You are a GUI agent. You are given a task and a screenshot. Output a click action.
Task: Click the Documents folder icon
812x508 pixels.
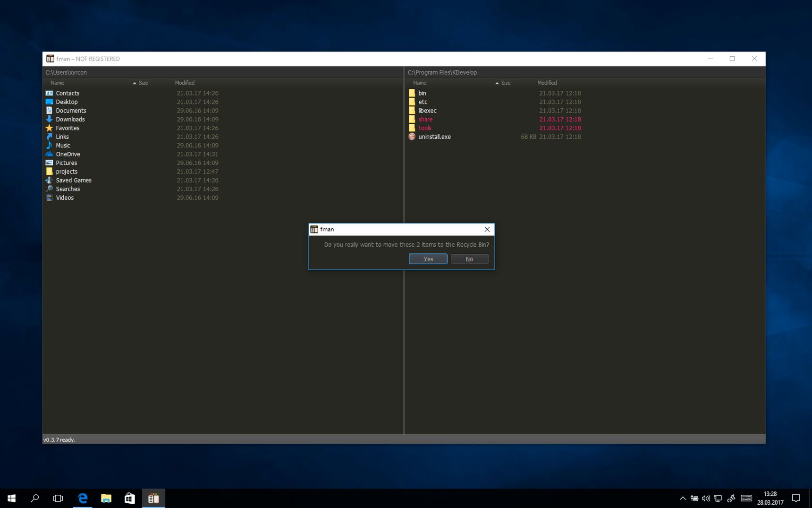pyautogui.click(x=49, y=111)
